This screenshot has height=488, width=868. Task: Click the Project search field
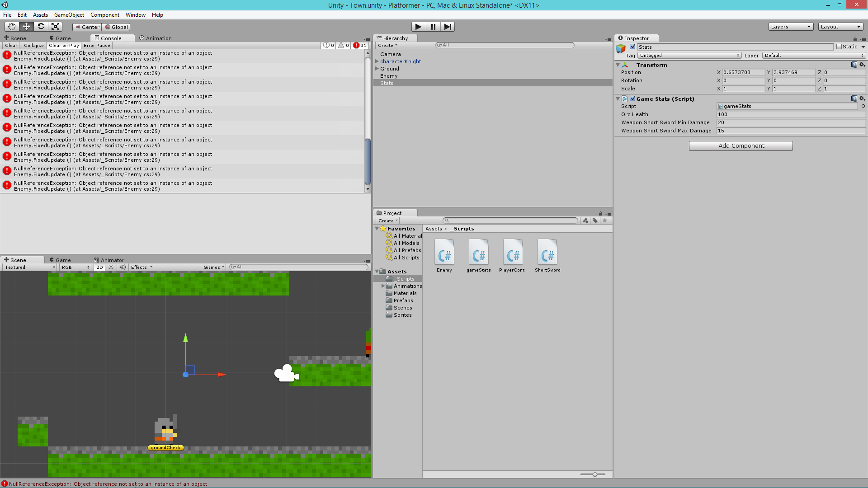click(x=510, y=221)
